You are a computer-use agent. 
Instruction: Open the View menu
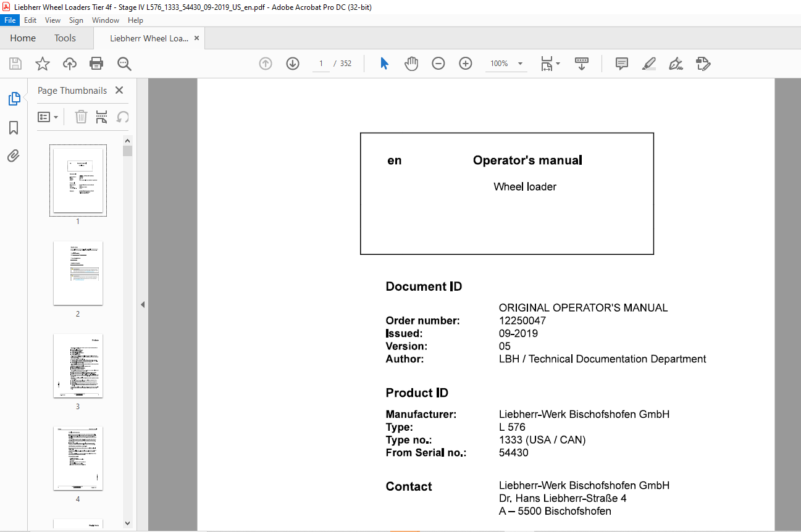53,20
